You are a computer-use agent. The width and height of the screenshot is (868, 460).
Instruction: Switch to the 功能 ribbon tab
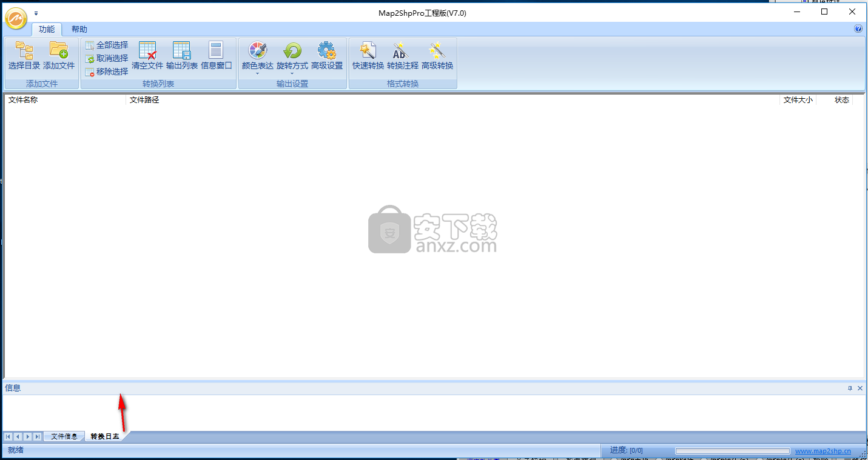(47, 29)
